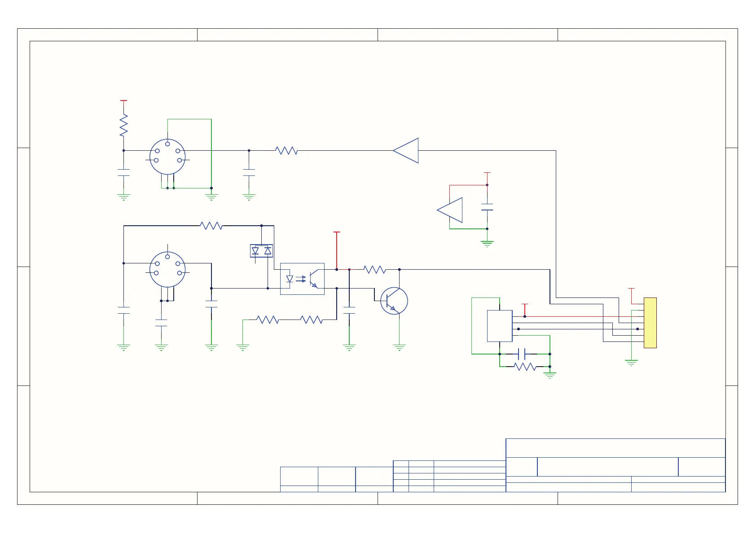Click the resistor right of the optocoupler output

(x=374, y=269)
